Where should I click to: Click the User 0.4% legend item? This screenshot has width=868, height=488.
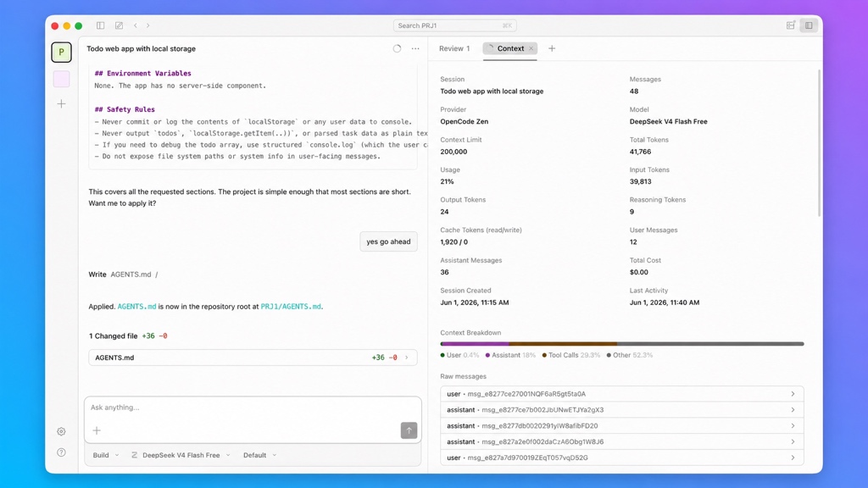pyautogui.click(x=459, y=355)
